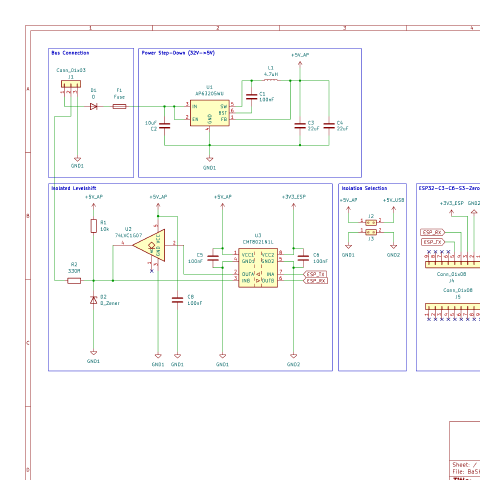The height and width of the screenshot is (480, 480).
Task: Click the J4 Conn_01x08 header
Action: point(453,264)
